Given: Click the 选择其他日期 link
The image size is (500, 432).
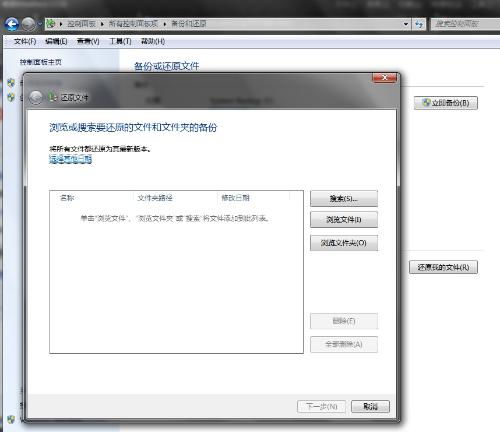Looking at the screenshot, I should 70,159.
